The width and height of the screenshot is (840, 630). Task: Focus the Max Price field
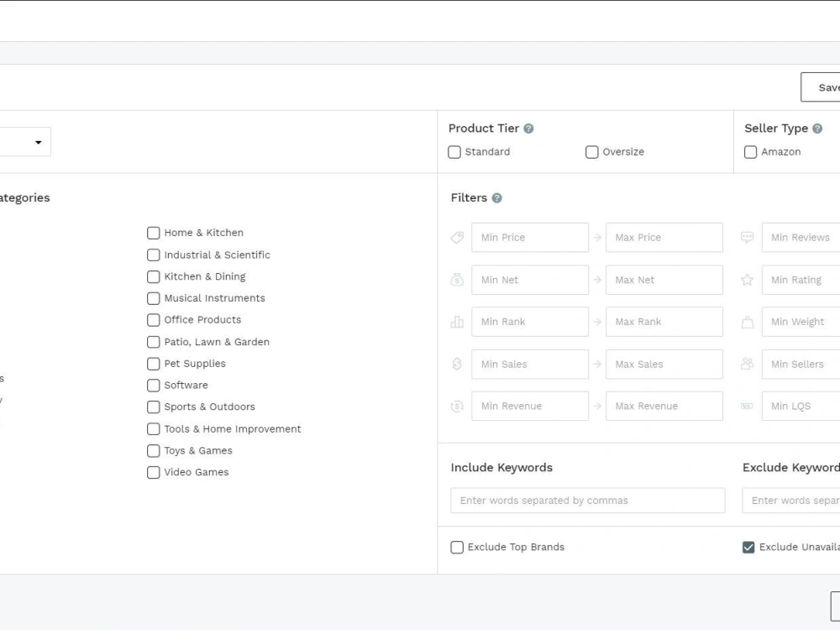(x=664, y=238)
